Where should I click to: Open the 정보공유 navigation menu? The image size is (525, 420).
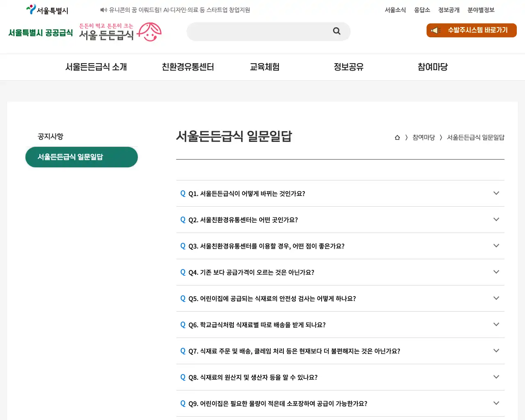pyautogui.click(x=348, y=67)
